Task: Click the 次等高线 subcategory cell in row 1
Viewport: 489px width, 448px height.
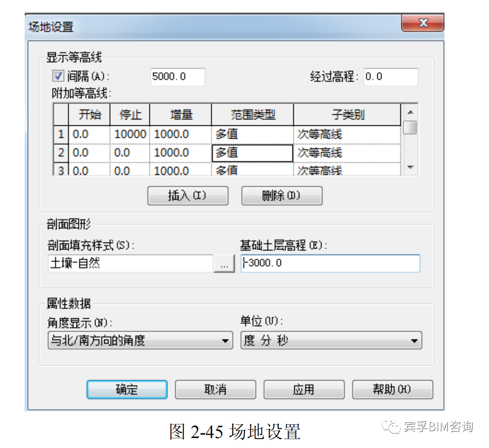Action: pyautogui.click(x=347, y=134)
